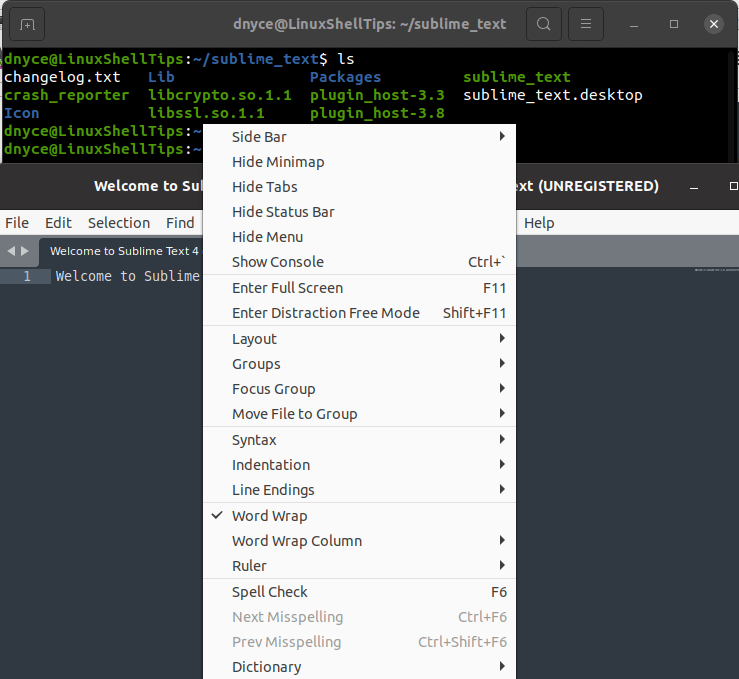Open the Find menu
The image size is (739, 679).
(180, 223)
